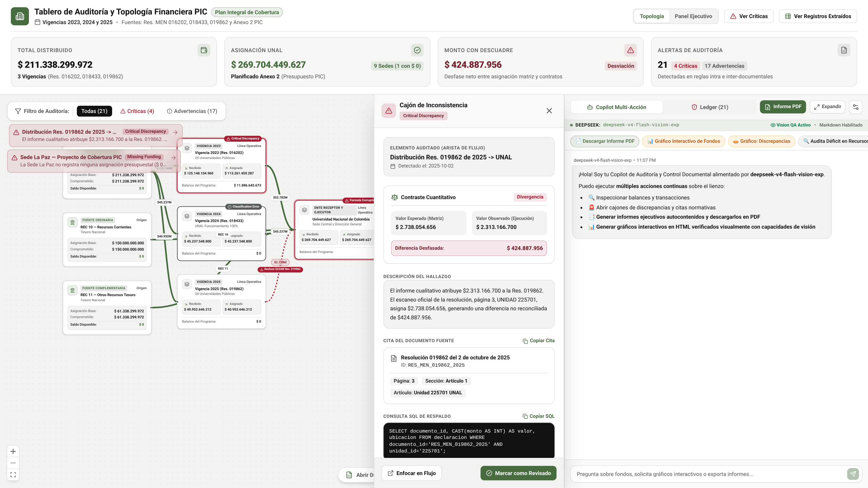The width and height of the screenshot is (868, 488).
Task: Click the Informe PDF button
Action: [783, 107]
